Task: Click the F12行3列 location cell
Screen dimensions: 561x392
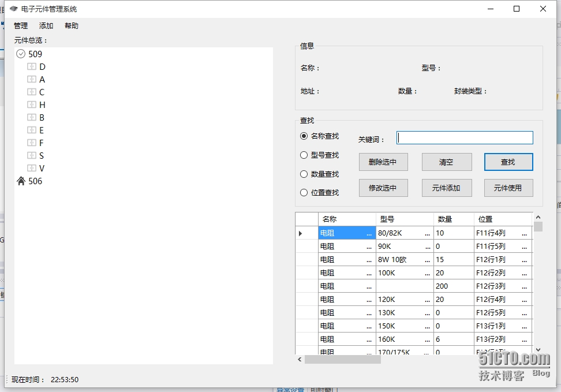Action: click(503, 286)
